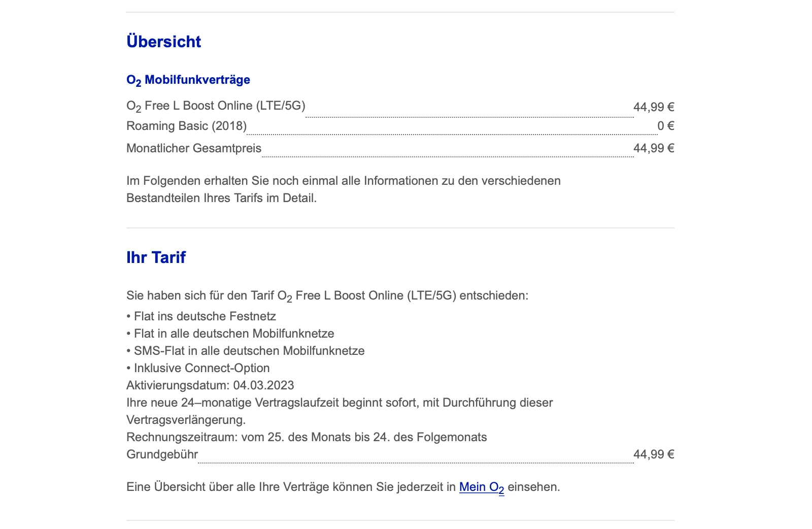The image size is (812, 529).
Task: Select the bullet "Flat in alle deutschen Mobilfunknetze"
Action: pos(230,334)
